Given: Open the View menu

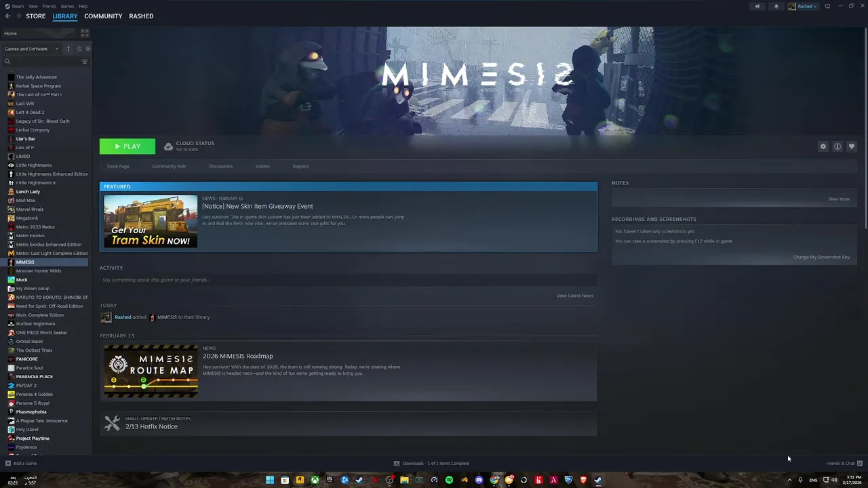Looking at the screenshot, I should [33, 6].
